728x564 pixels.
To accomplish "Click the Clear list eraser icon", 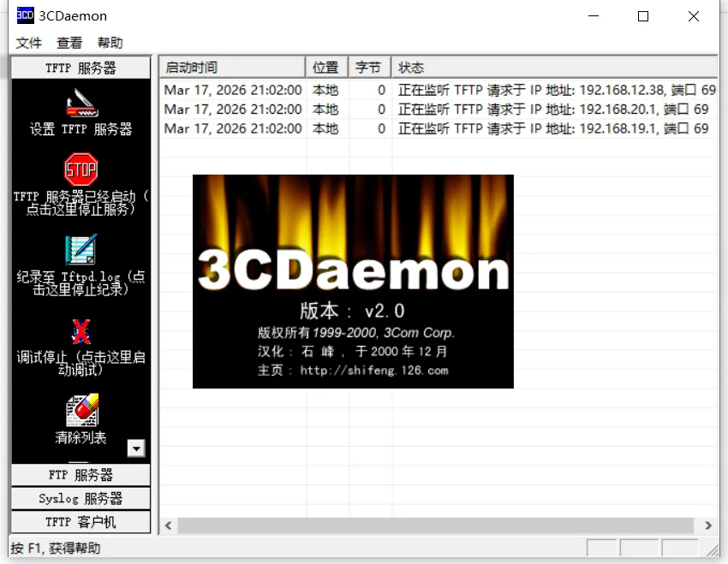I will coord(82,410).
